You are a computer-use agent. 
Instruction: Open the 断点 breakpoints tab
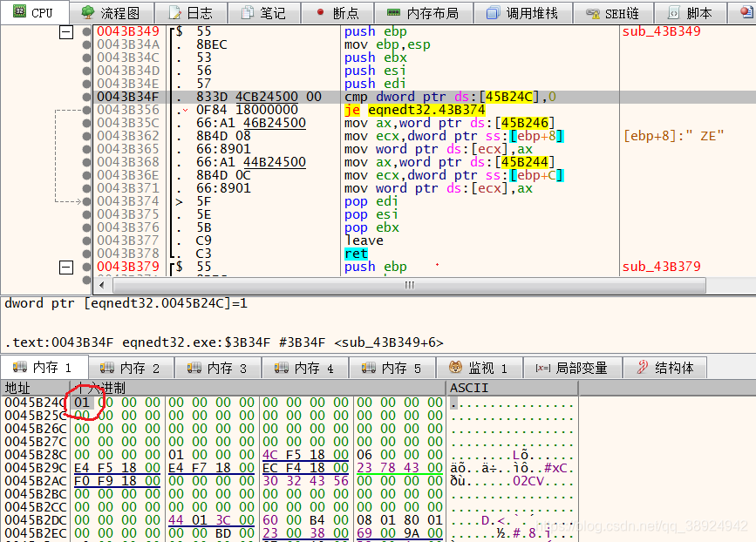tap(337, 13)
